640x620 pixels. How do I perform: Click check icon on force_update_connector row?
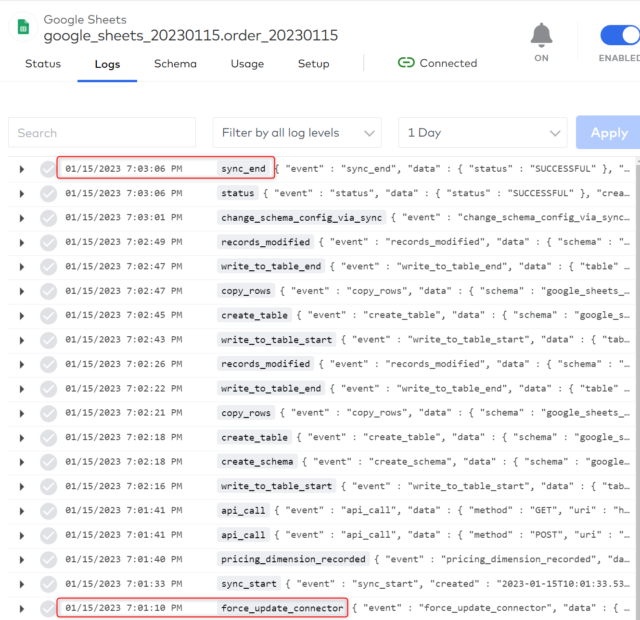pos(48,609)
